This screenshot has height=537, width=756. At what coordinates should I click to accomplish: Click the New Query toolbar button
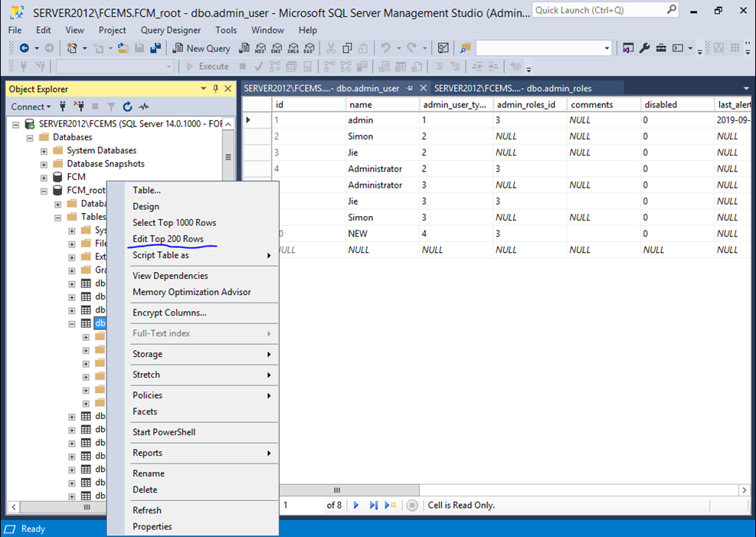coord(201,47)
